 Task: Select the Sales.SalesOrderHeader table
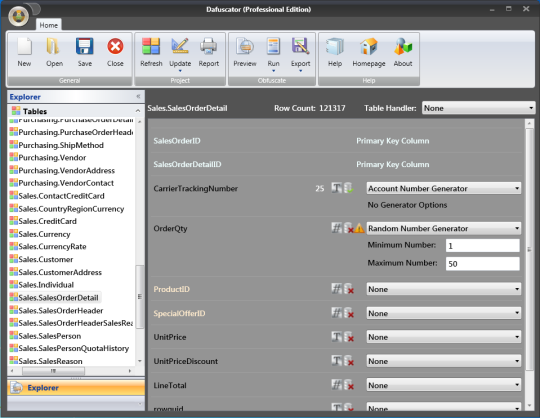[61, 311]
